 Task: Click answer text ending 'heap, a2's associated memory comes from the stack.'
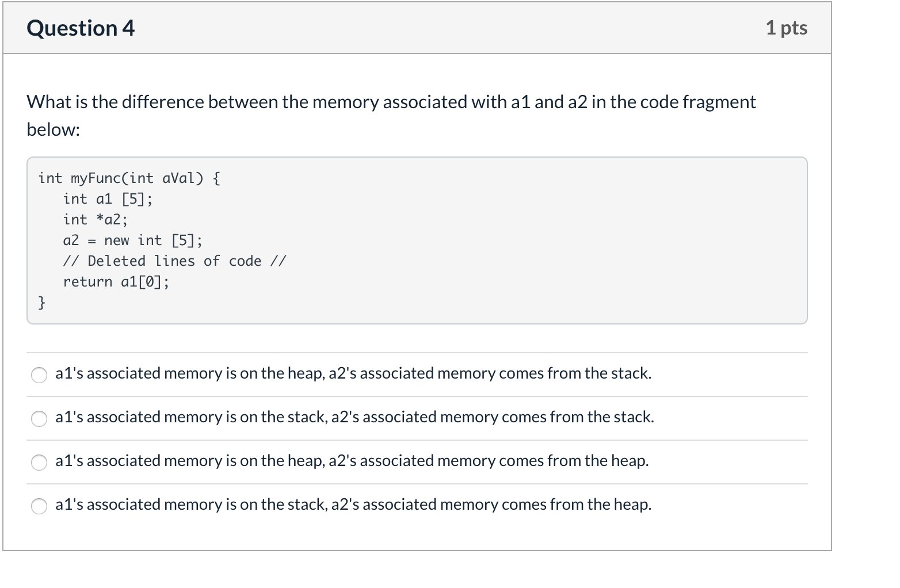pos(353,373)
